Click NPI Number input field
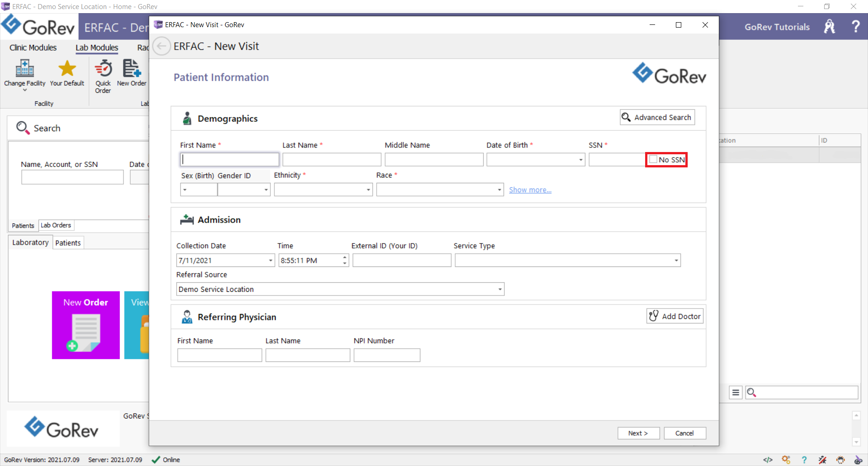 click(x=387, y=355)
